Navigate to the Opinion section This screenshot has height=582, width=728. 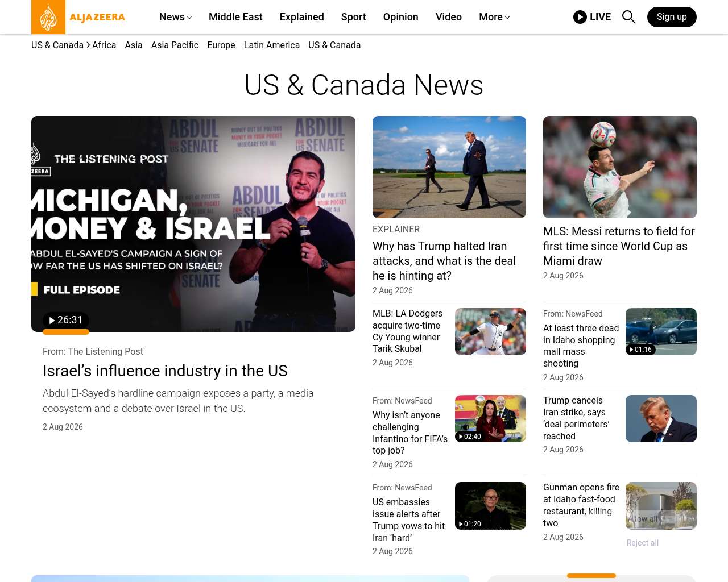click(x=401, y=17)
